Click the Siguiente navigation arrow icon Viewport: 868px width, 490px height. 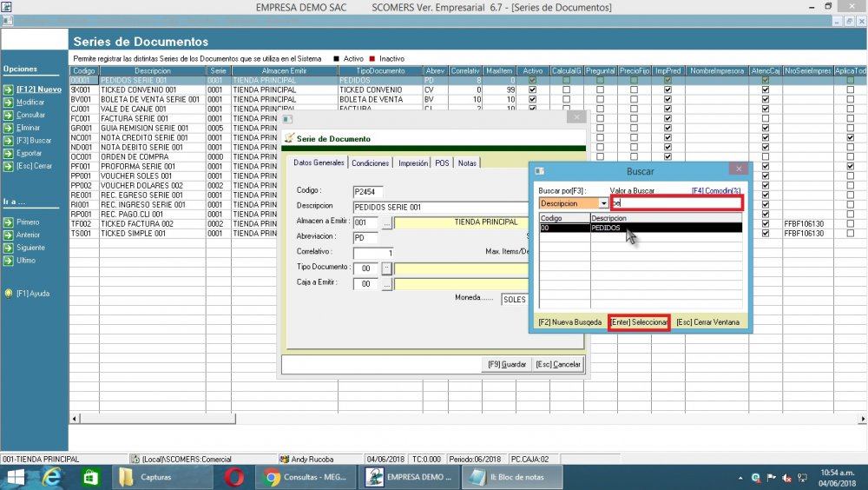pos(9,248)
